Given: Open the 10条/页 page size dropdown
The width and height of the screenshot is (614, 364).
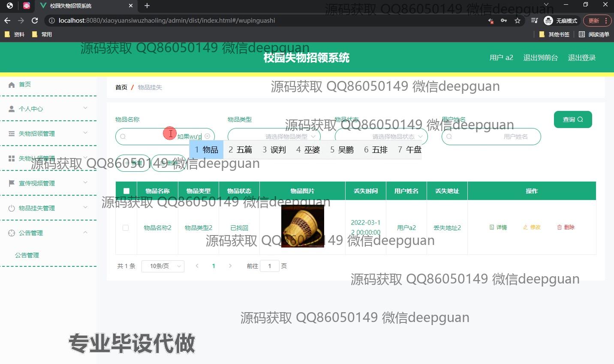Looking at the screenshot, I should [163, 266].
